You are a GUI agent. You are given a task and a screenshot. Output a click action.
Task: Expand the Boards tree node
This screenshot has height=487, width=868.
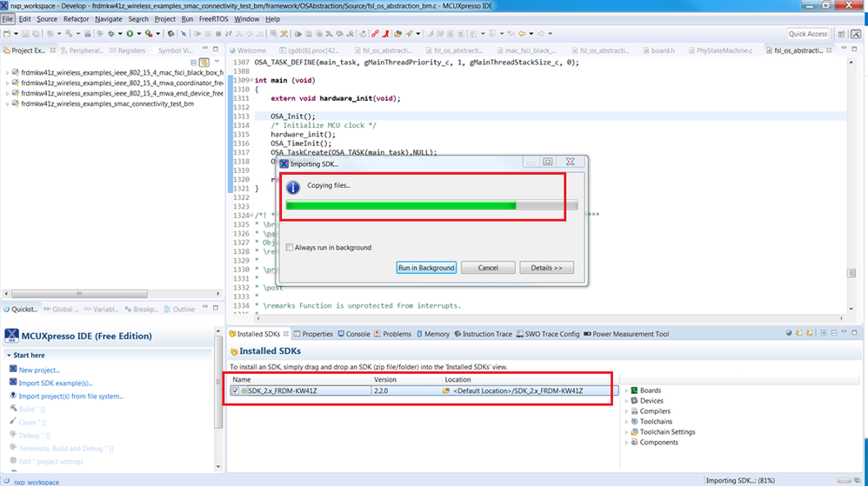coord(626,390)
